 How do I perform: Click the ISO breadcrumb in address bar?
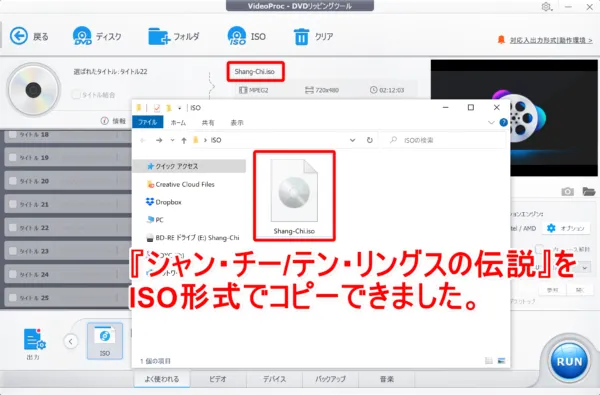click(x=216, y=140)
